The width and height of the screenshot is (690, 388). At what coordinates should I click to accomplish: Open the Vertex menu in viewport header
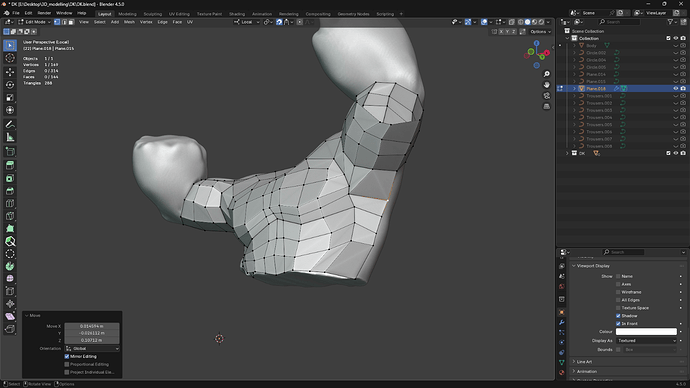[x=146, y=22]
